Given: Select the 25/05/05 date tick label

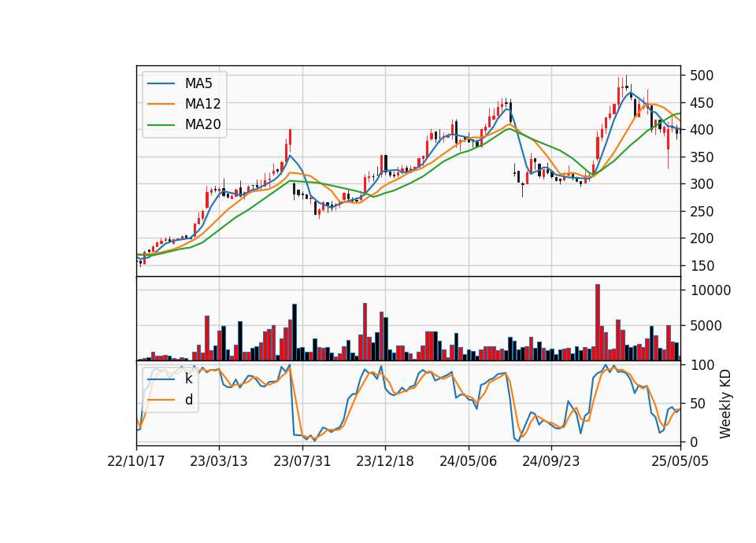Looking at the screenshot, I should pyautogui.click(x=680, y=461).
